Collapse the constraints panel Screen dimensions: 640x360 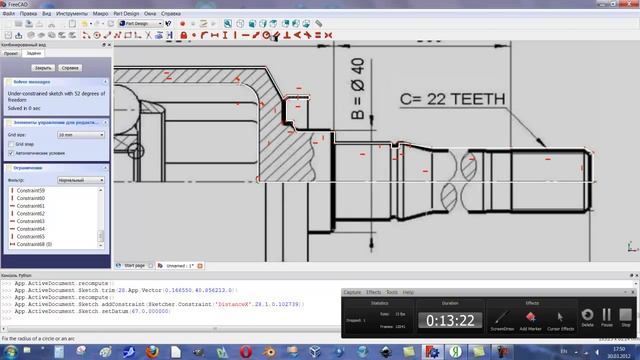coord(105,168)
